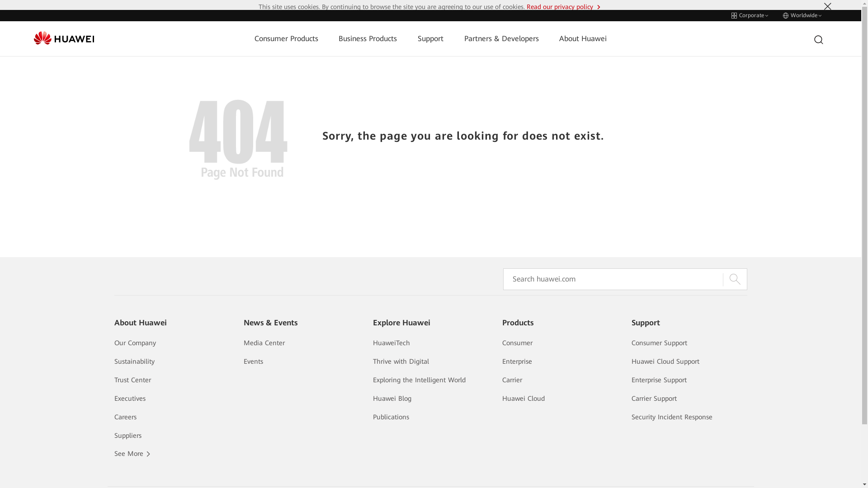Open Partners & Developers menu
The width and height of the screenshot is (868, 488).
tap(501, 39)
